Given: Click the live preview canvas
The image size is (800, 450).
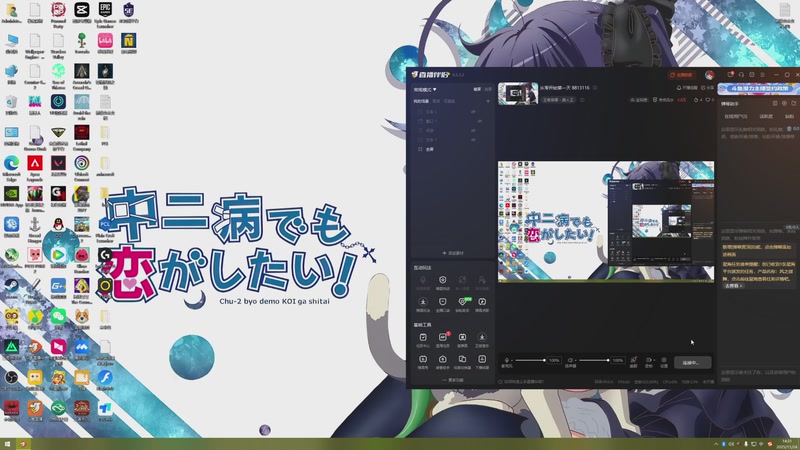Looking at the screenshot, I should point(606,221).
